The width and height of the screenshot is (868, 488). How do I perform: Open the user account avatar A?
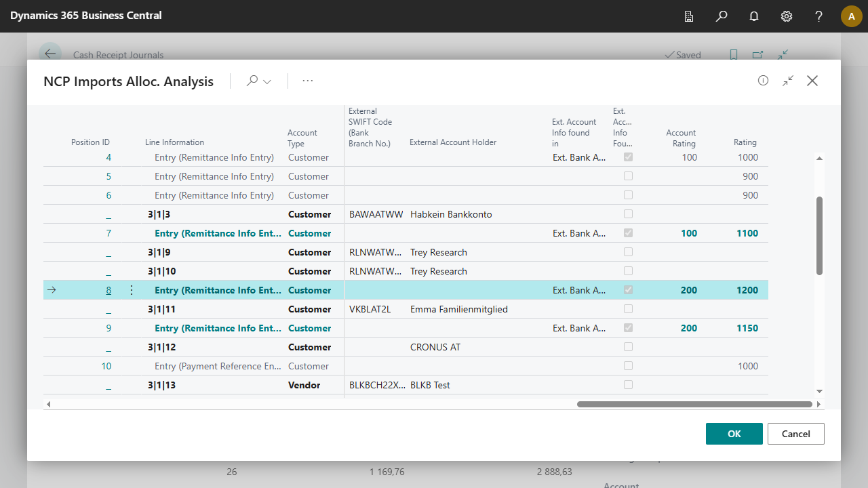(852, 16)
